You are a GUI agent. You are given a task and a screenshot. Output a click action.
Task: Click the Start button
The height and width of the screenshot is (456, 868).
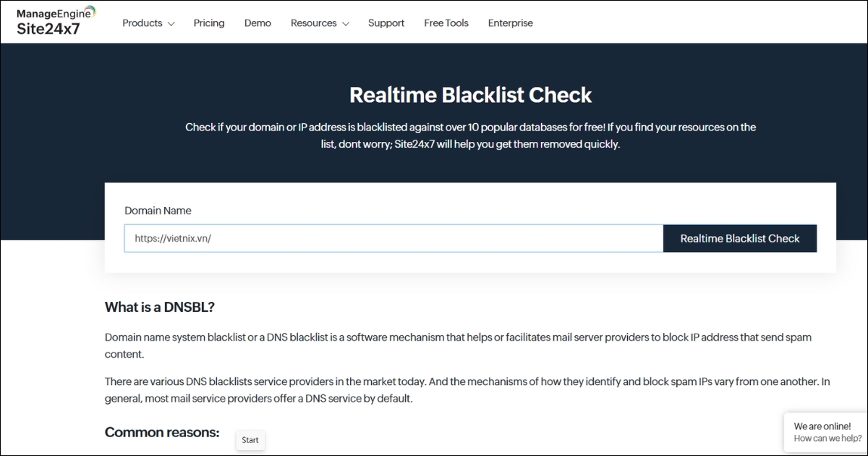coord(250,439)
